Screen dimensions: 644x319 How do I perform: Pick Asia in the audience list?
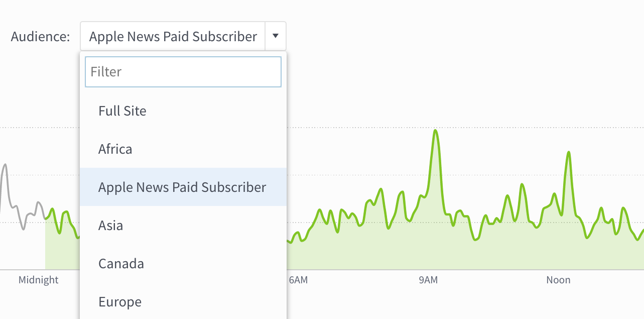[x=111, y=226]
